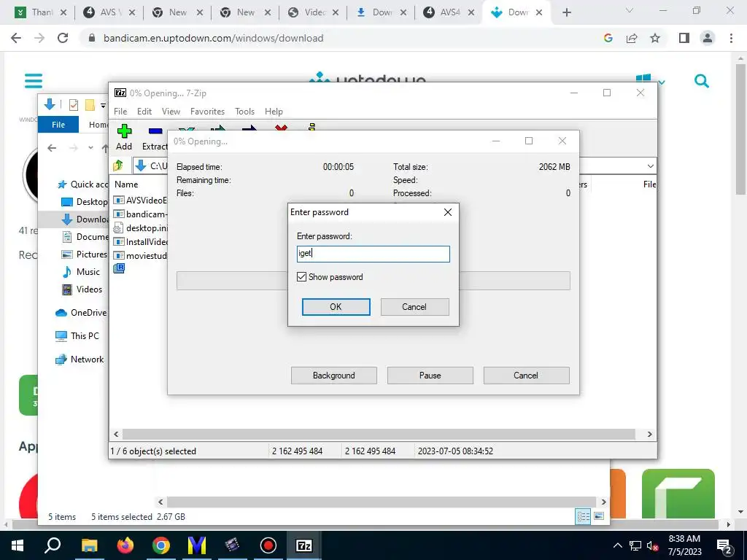Switch Explorer to large icons view
This screenshot has width=747, height=560.
599,517
